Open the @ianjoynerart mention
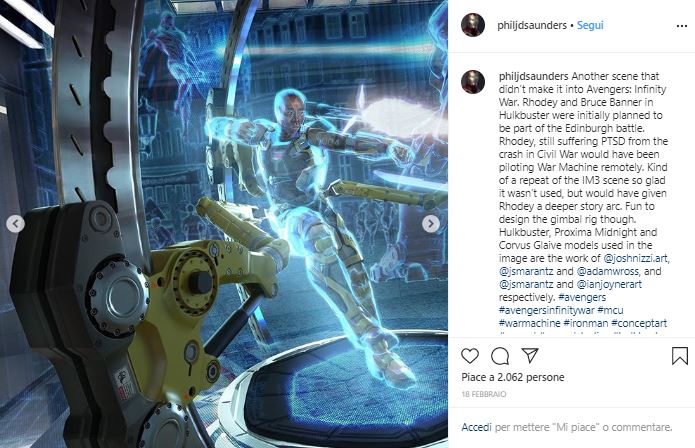This screenshot has height=448, width=695. tap(609, 284)
